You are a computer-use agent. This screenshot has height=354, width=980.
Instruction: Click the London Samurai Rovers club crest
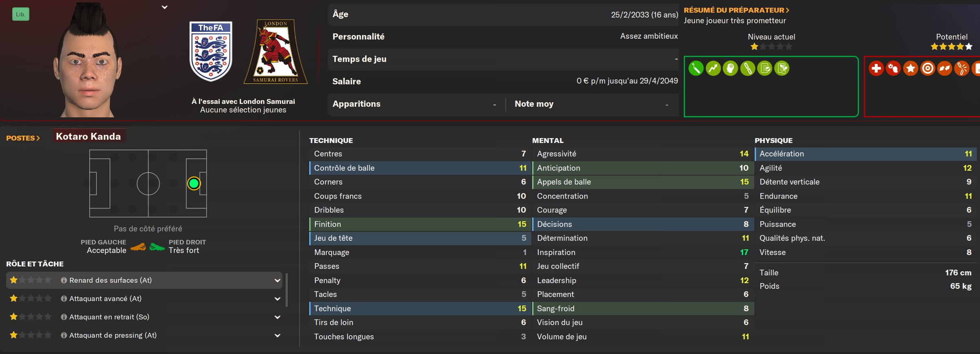[x=275, y=52]
